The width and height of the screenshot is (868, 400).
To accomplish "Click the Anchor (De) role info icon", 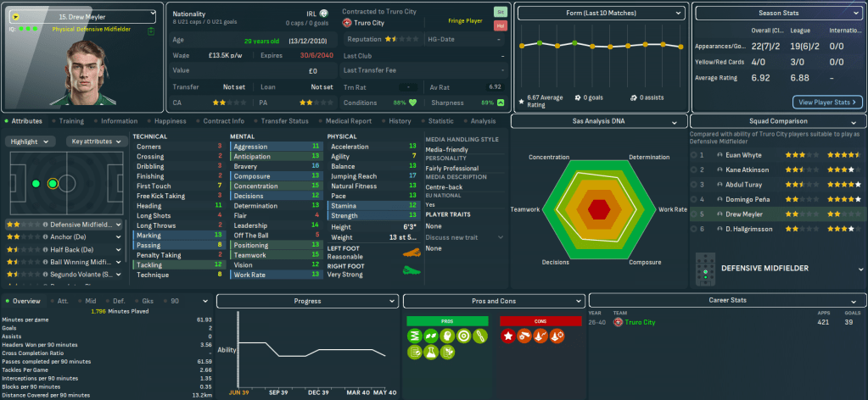I will pyautogui.click(x=44, y=237).
